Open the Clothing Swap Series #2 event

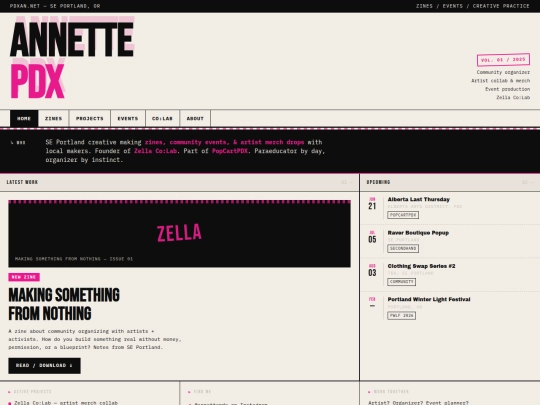[422, 266]
